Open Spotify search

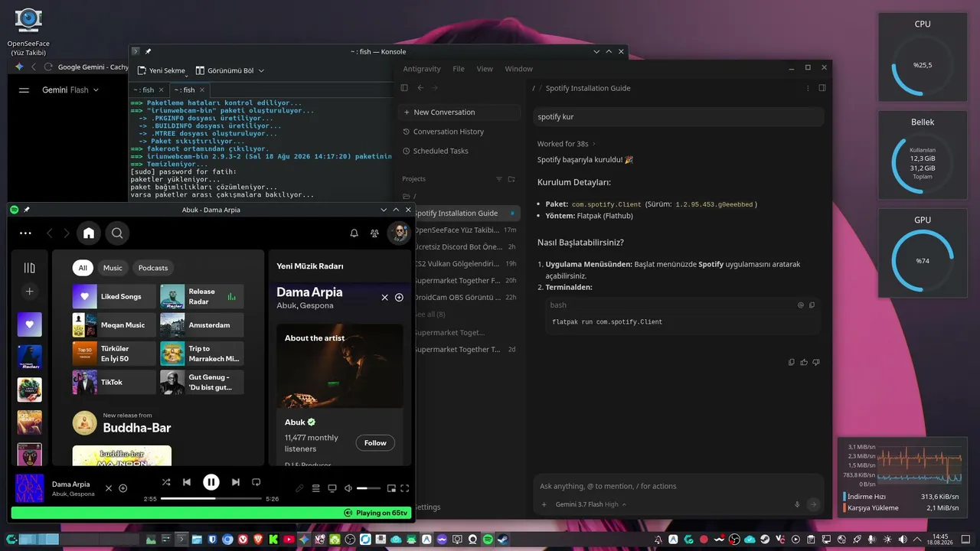[117, 233]
